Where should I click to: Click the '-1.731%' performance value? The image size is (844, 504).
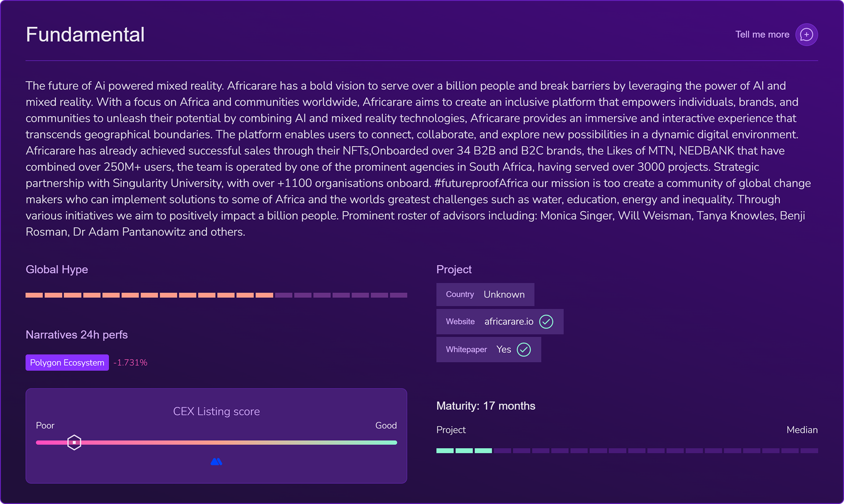click(130, 363)
